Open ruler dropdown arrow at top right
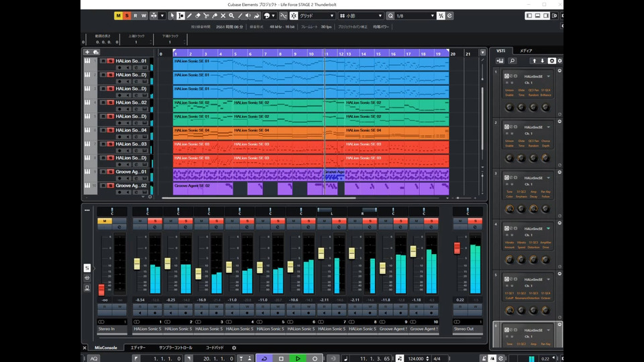Image resolution: width=644 pixels, height=362 pixels. 482,52
